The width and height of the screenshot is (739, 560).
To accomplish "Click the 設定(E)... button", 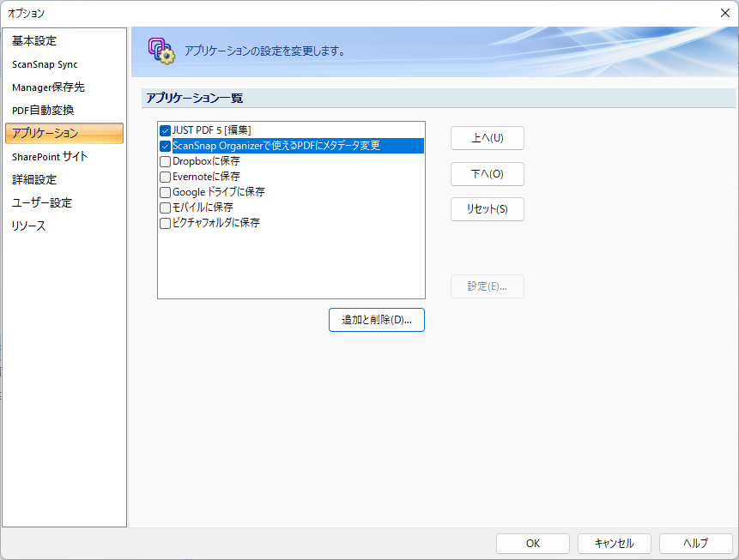I will (x=488, y=286).
